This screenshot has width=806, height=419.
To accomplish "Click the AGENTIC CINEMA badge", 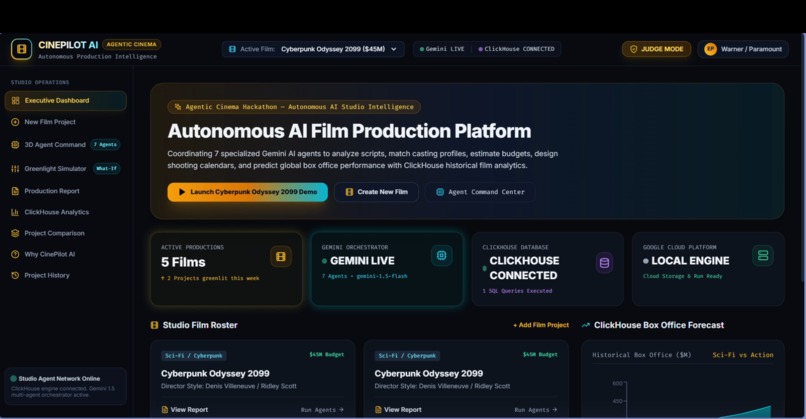I will [x=132, y=44].
